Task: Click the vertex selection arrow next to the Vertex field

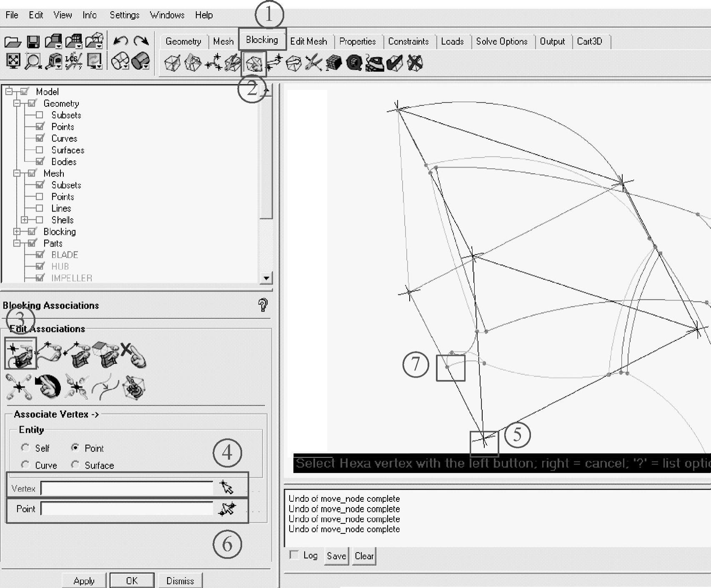Action: [x=227, y=487]
